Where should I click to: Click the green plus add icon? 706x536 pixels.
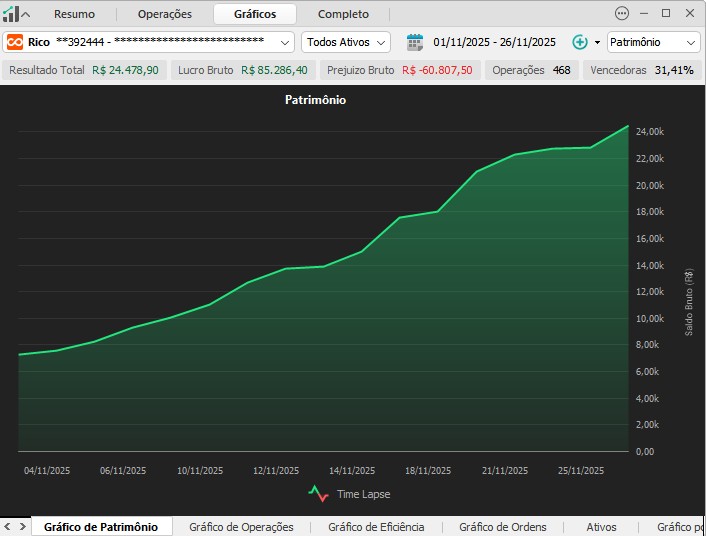tap(580, 42)
